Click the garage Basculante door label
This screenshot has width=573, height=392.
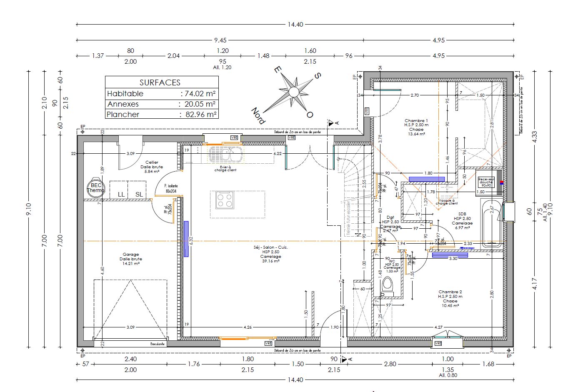(158, 344)
